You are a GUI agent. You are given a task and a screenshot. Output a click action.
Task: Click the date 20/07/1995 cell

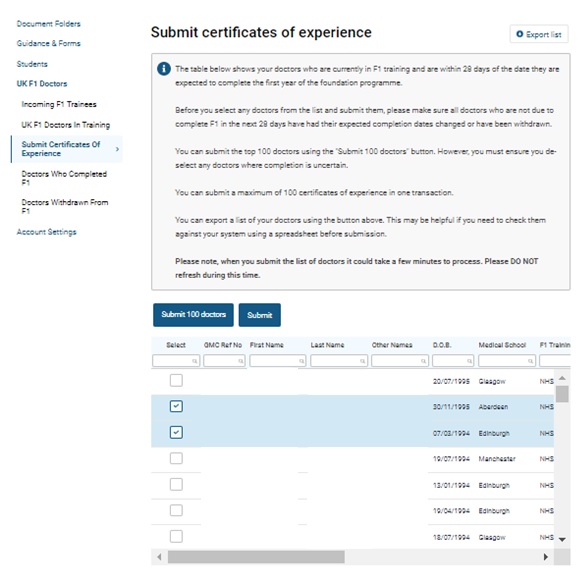pos(451,381)
